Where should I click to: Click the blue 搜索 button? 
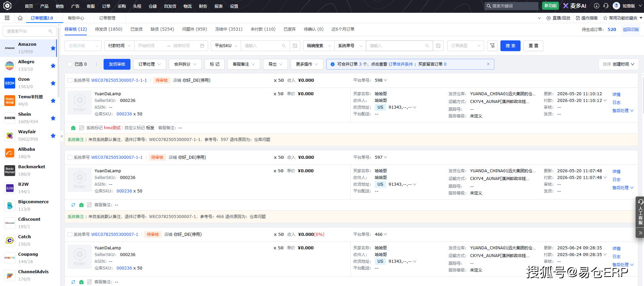(x=510, y=46)
